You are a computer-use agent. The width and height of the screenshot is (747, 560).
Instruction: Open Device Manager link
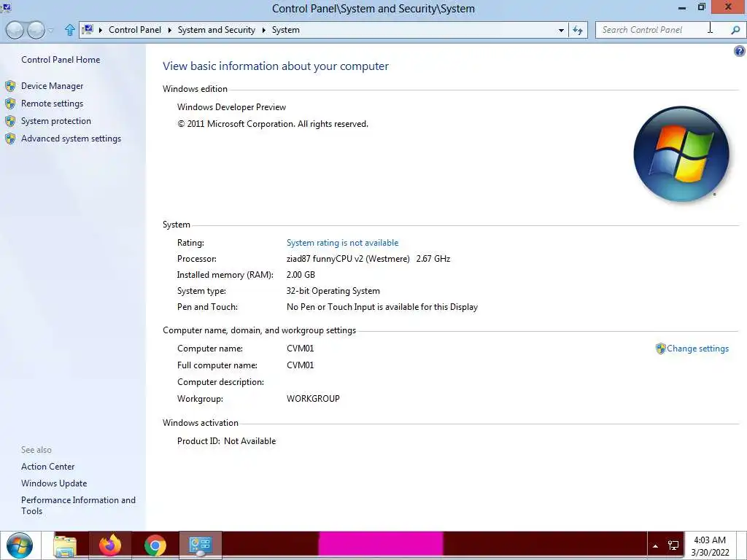(x=52, y=86)
